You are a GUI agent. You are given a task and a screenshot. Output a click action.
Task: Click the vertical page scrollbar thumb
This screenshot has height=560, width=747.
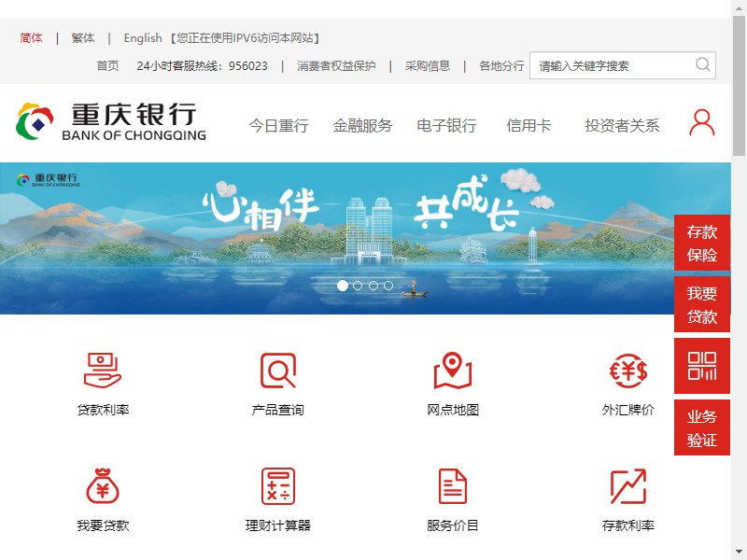point(739,86)
